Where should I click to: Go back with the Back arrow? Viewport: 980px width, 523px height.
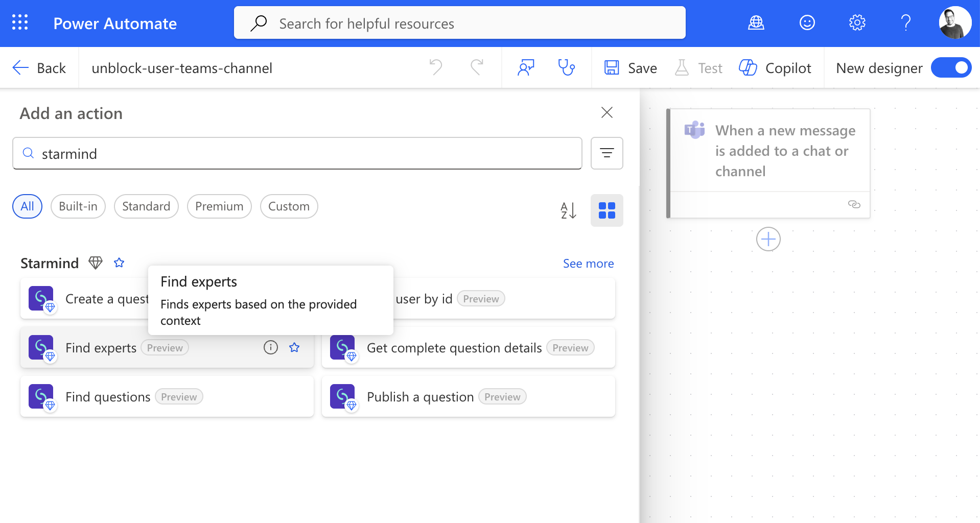coord(39,68)
